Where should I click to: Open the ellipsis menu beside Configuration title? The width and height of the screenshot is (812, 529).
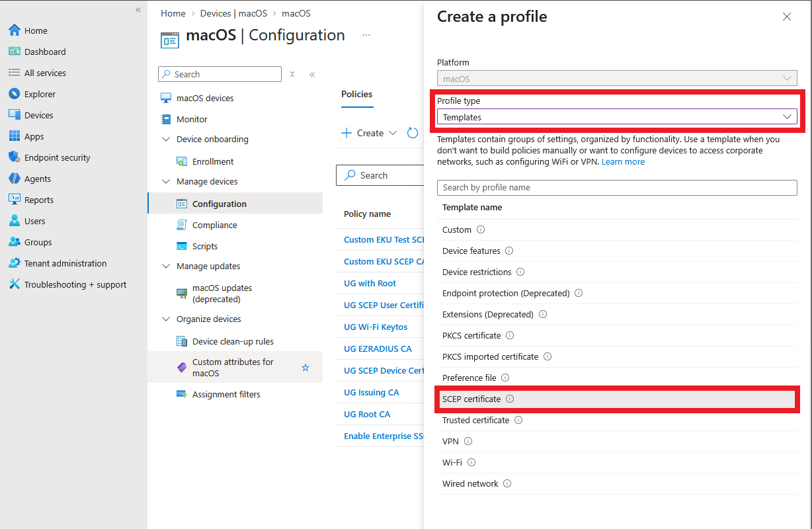[x=366, y=35]
